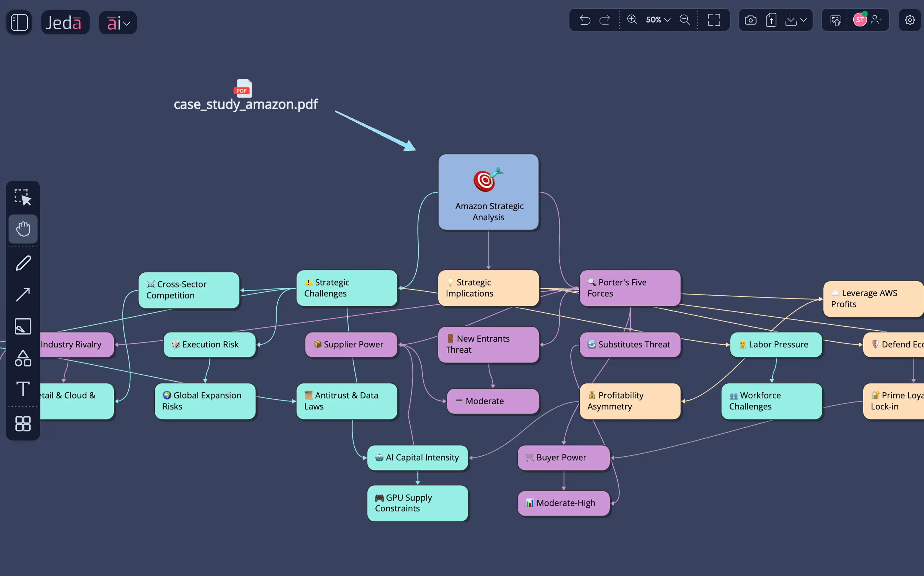Viewport: 924px width, 576px height.
Task: Redo the last action
Action: 605,20
